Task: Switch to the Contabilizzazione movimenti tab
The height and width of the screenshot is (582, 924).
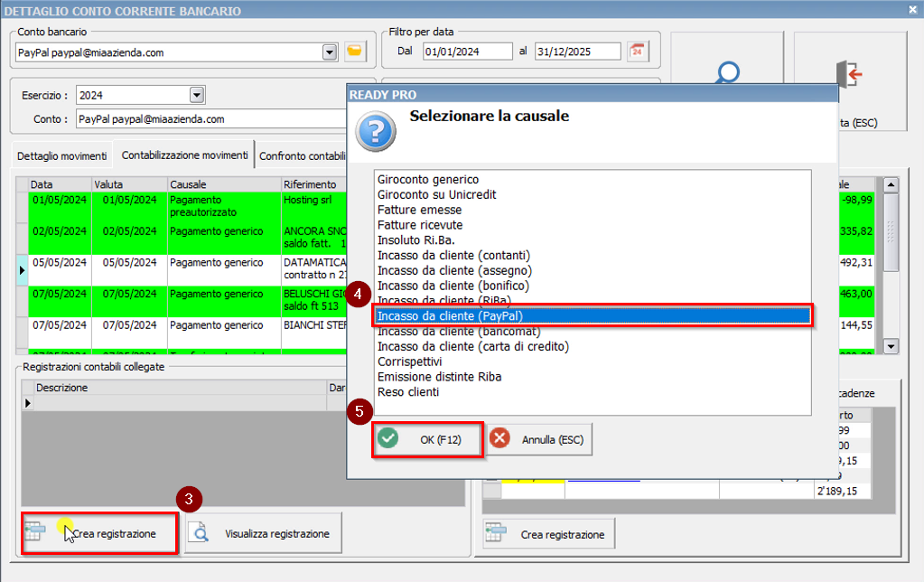Action: (x=184, y=155)
